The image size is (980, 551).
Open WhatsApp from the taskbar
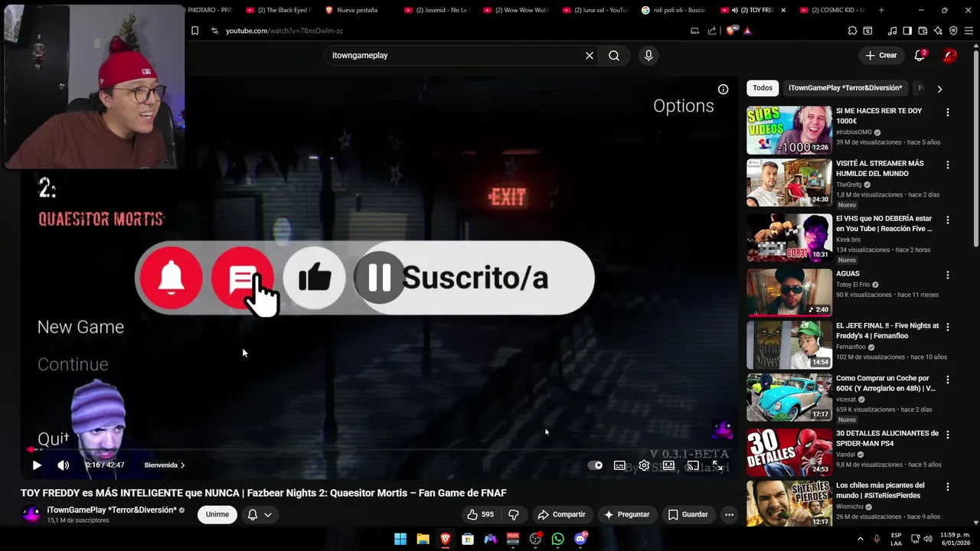(557, 539)
